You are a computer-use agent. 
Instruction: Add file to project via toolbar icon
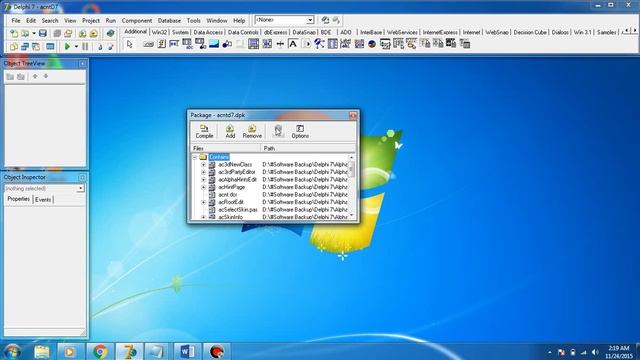point(82,33)
